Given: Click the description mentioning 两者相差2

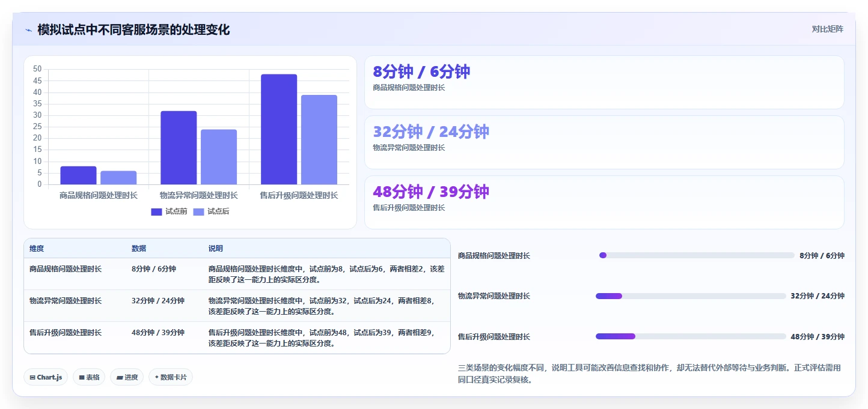Looking at the screenshot, I should click(326, 274).
